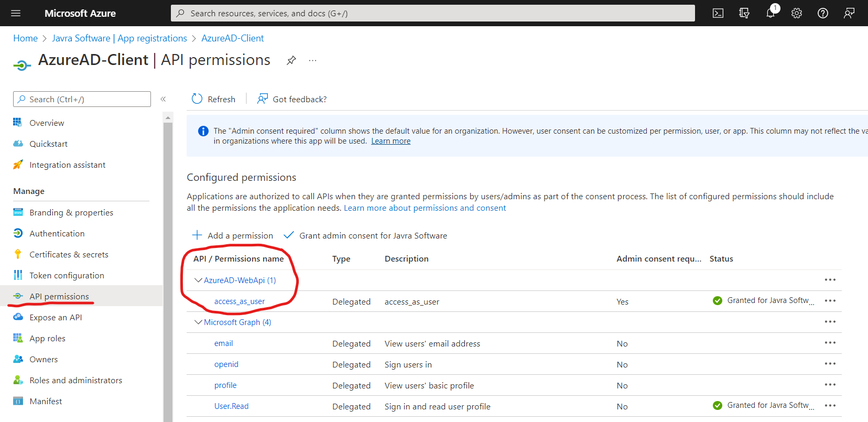Click the AzureAD-Client breadcrumb
This screenshot has width=868, height=422.
coord(233,38)
